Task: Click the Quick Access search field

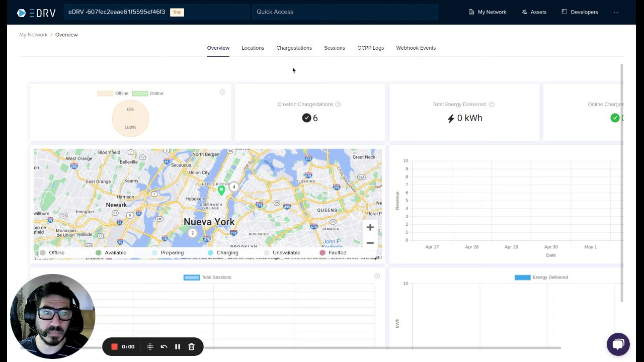Action: (345, 12)
